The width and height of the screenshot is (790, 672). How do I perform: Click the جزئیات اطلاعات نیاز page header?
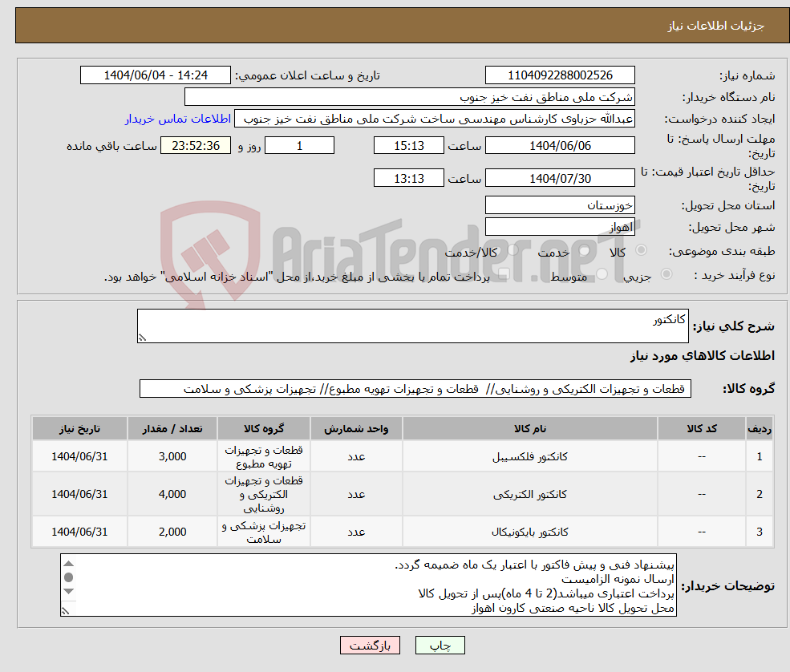coord(716,26)
